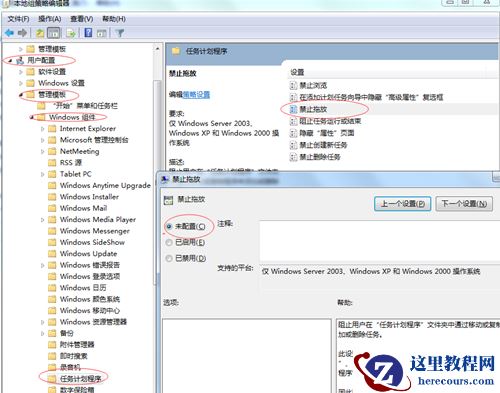Select the "开始" 菜单和任务栏 tree item
The image size is (500, 393).
pos(85,106)
